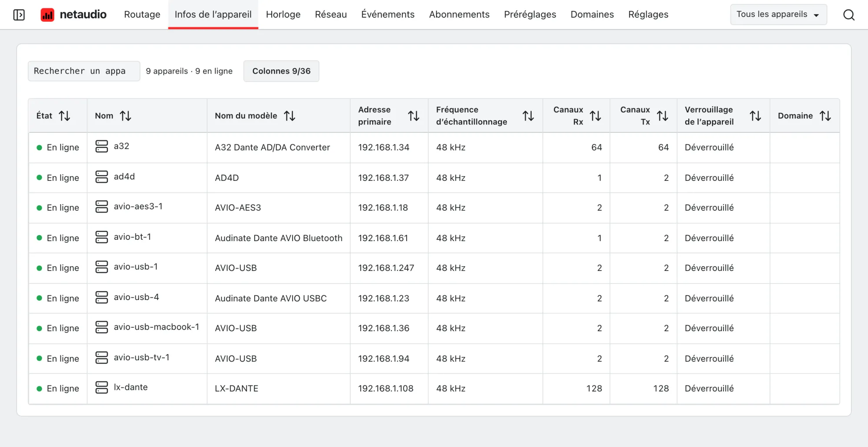Screen dimensions: 868x447
Task: Sort by Adresse primaire arrows
Action: 414,116
